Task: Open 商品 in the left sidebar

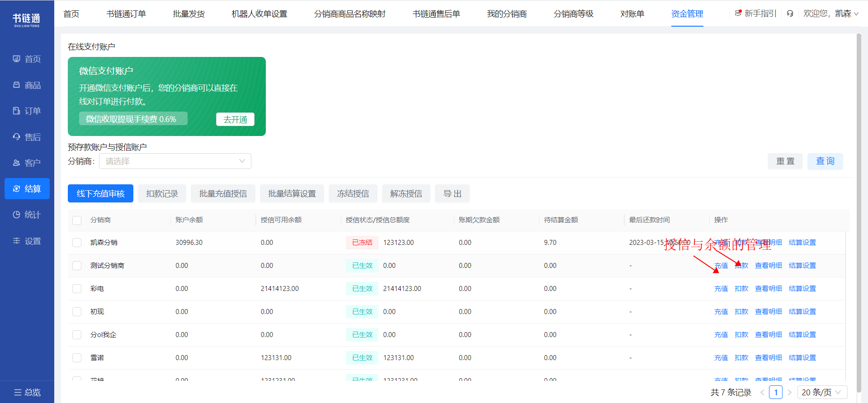Action: (27, 85)
